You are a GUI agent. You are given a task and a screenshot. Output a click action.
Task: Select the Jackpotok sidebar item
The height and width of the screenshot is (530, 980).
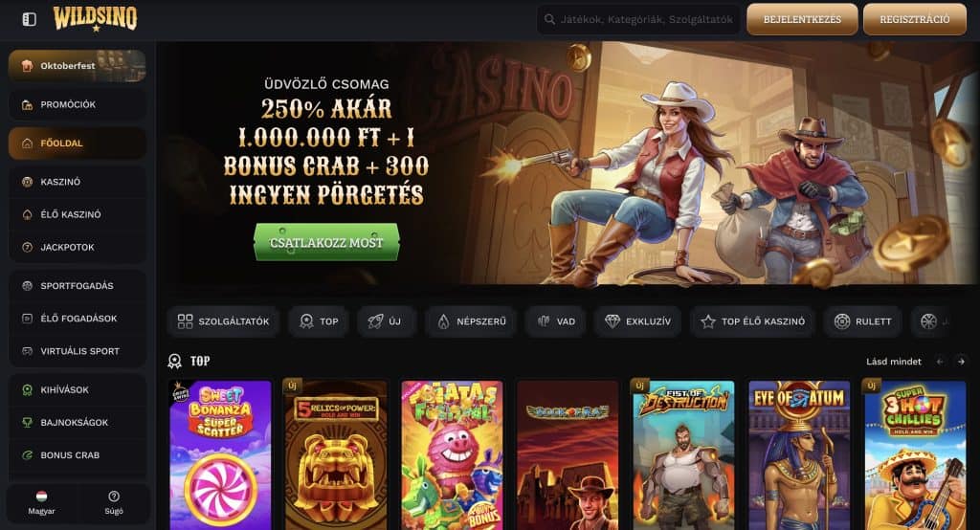pyautogui.click(x=77, y=247)
